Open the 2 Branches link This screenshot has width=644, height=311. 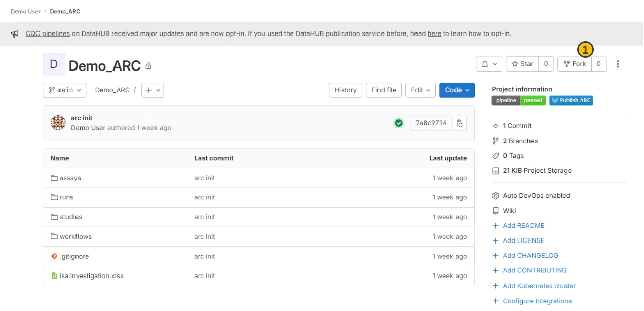(520, 141)
